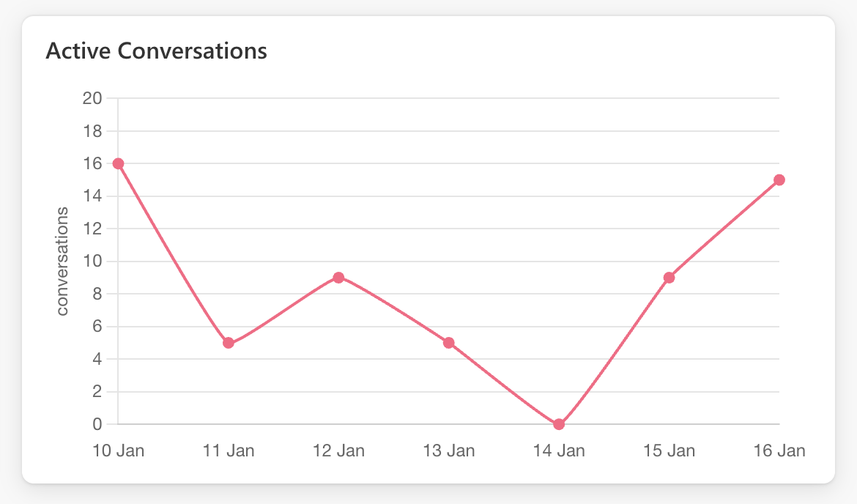Click the 10 Jan data point at 16

118,163
